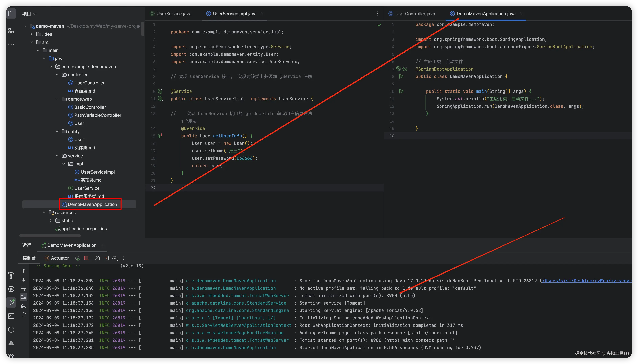Clear console output with trash icon
Image resolution: width=638 pixels, height=364 pixels.
point(24,315)
